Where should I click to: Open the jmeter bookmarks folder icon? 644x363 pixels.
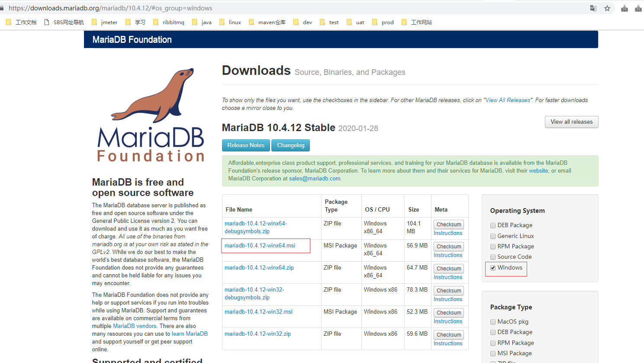94,22
